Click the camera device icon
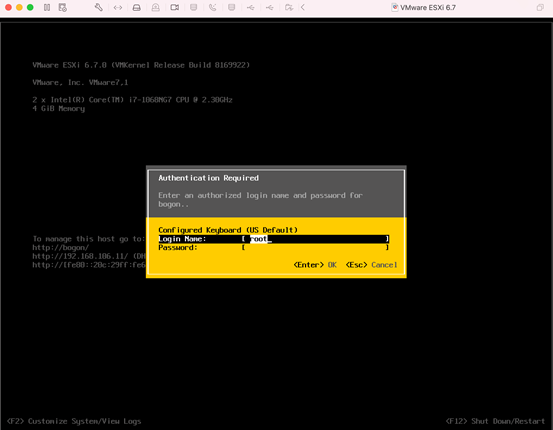The width and height of the screenshot is (553, 430). click(175, 7)
